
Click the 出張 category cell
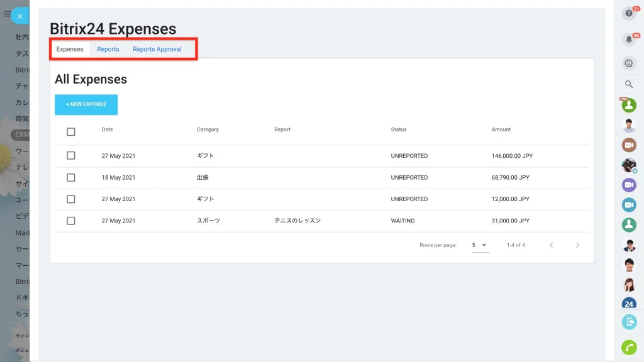click(x=203, y=177)
